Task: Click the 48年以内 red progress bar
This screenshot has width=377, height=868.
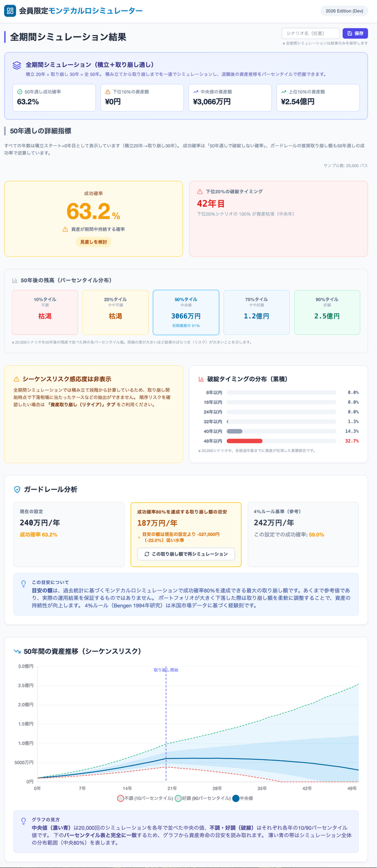Action: point(245,441)
